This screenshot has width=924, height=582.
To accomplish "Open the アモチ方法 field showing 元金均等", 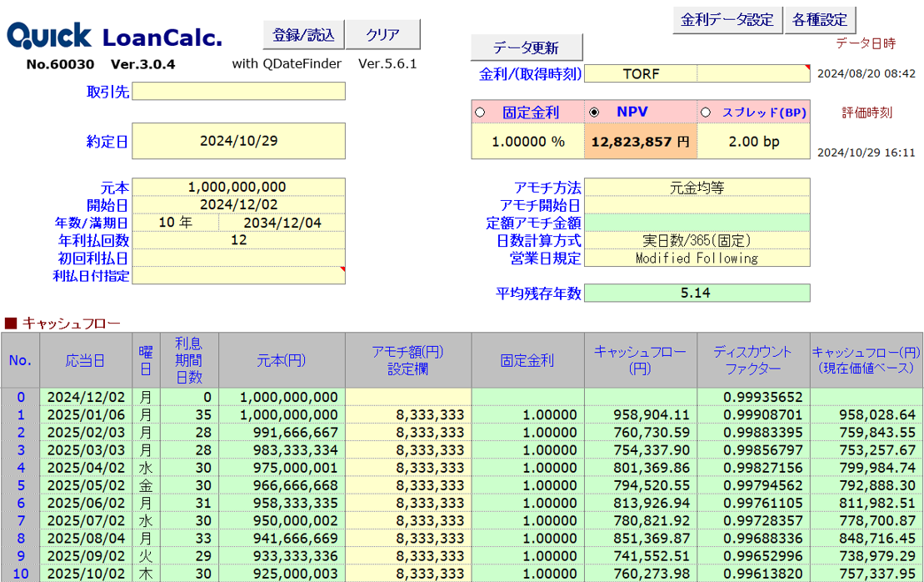I will click(697, 188).
